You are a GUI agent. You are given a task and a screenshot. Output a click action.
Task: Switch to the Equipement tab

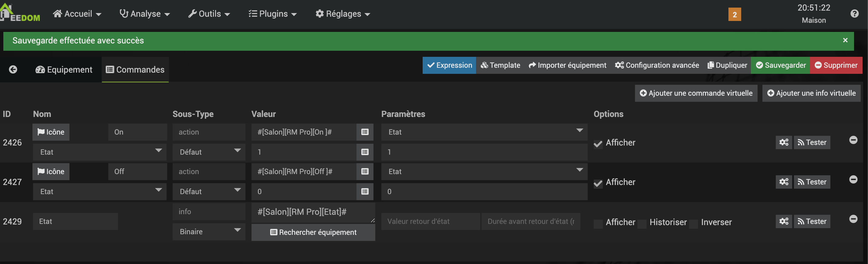point(64,70)
